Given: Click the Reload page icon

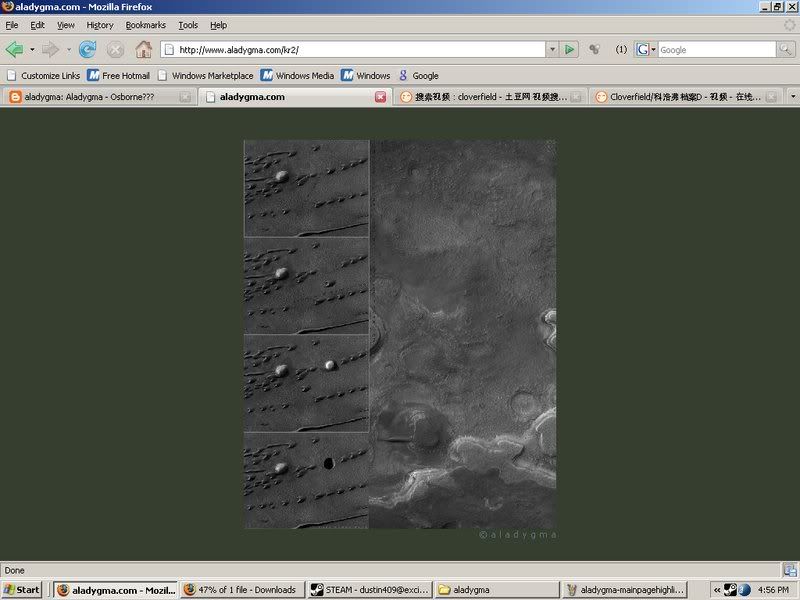Looking at the screenshot, I should [88, 49].
